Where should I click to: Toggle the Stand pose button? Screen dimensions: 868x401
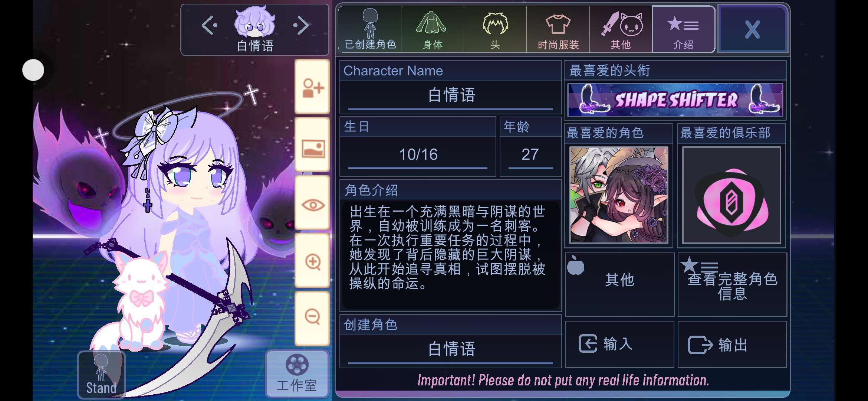pos(101,375)
